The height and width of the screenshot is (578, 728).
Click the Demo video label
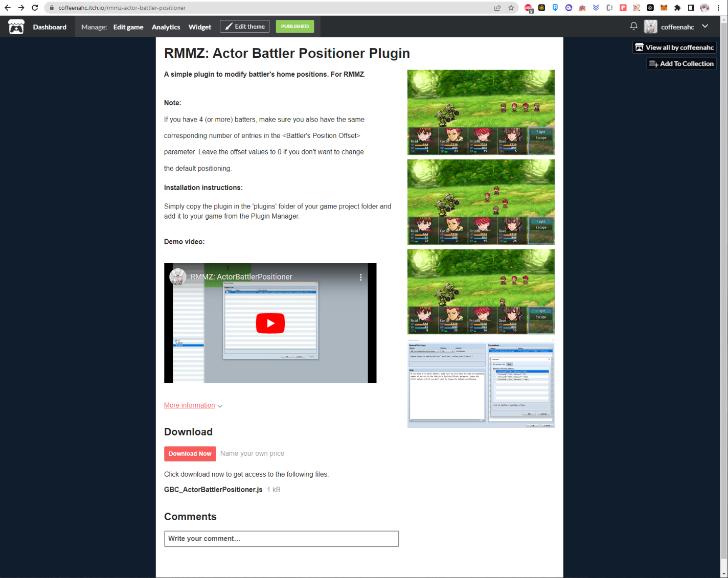pos(184,242)
